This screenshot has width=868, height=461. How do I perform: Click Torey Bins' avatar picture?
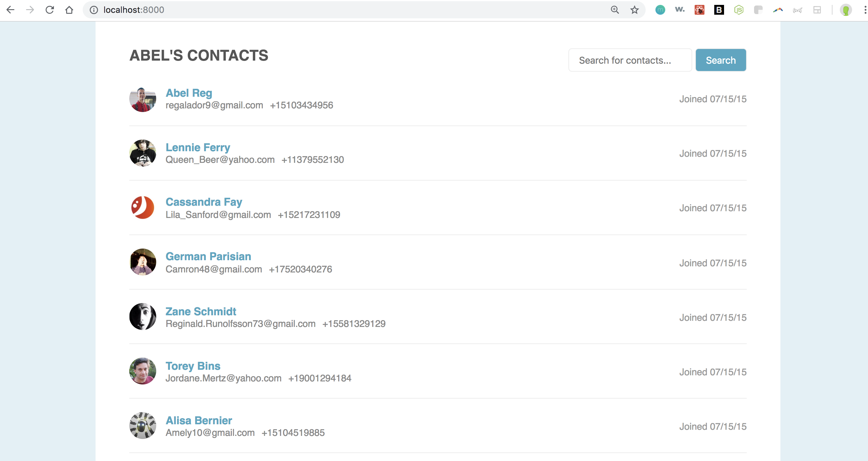(142, 371)
